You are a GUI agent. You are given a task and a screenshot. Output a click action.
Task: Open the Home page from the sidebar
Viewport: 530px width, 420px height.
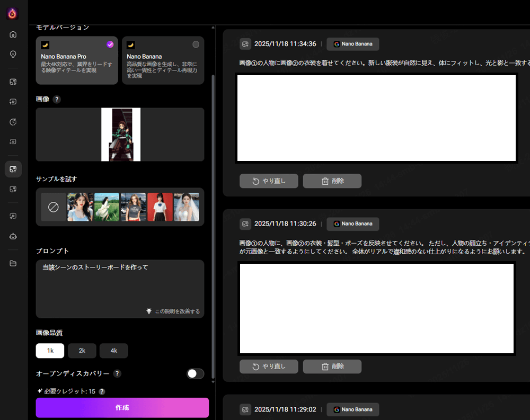(12, 33)
